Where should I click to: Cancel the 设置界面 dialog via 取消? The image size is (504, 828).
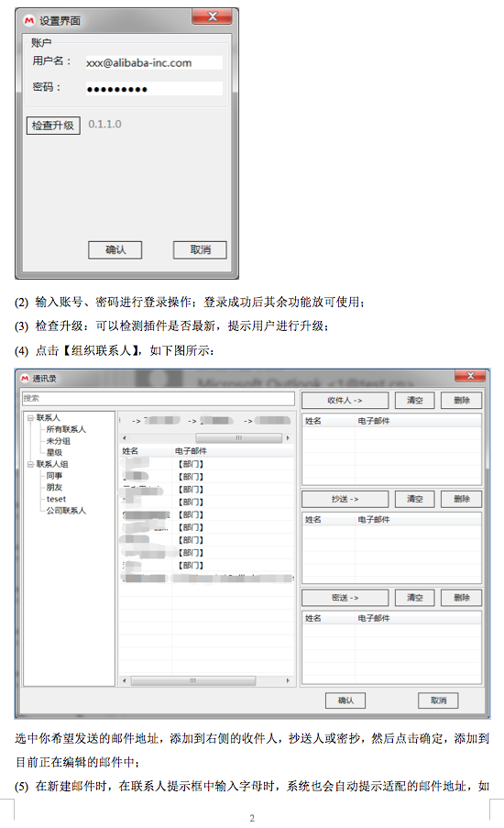(x=200, y=249)
